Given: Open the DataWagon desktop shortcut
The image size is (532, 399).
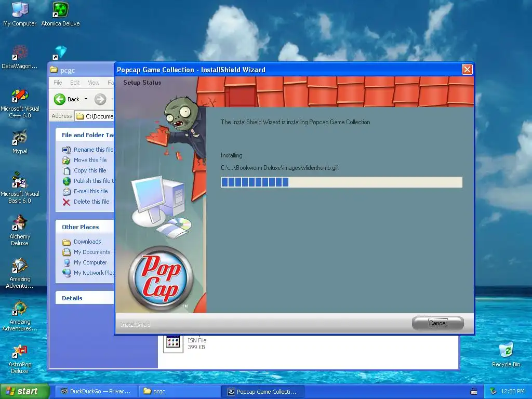Looking at the screenshot, I should click(20, 57).
